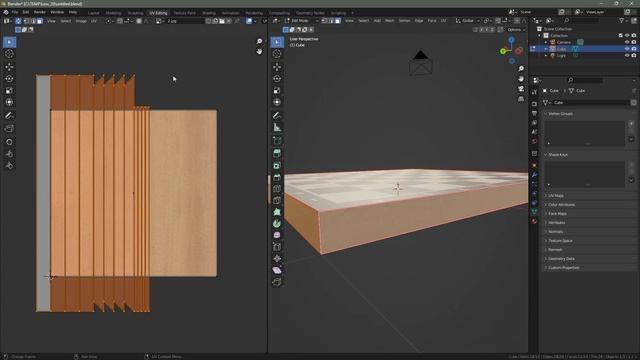Viewport: 640px width, 360px height.
Task: Click the zoom magnifier in UV editor
Action: pyautogui.click(x=259, y=41)
